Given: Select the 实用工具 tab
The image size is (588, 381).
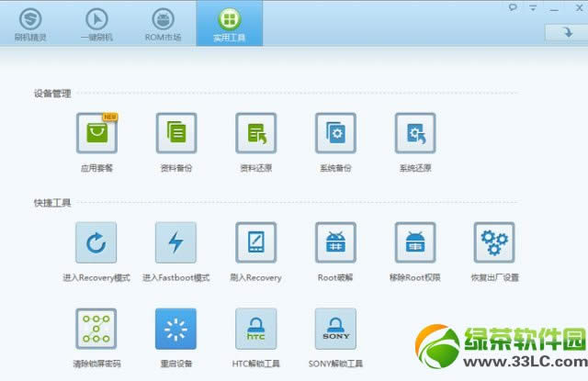Looking at the screenshot, I should pyautogui.click(x=229, y=24).
